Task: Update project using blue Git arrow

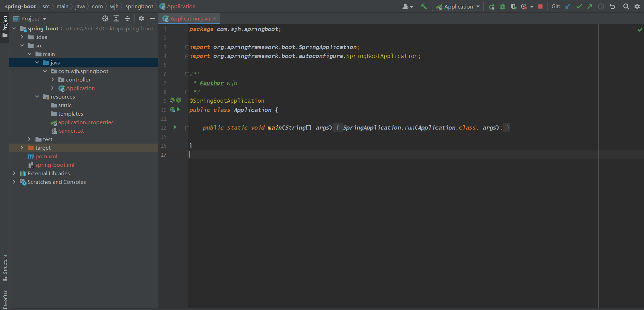Action: click(x=568, y=6)
